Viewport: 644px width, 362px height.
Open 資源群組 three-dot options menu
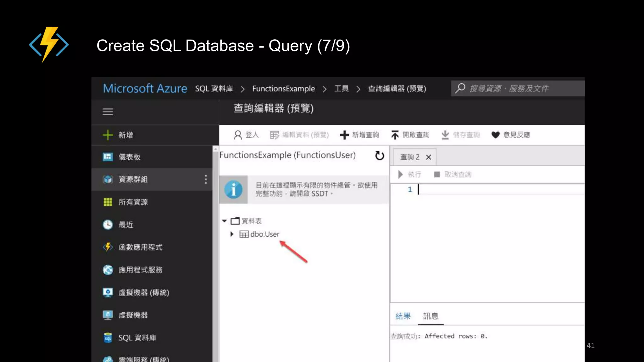pos(206,179)
